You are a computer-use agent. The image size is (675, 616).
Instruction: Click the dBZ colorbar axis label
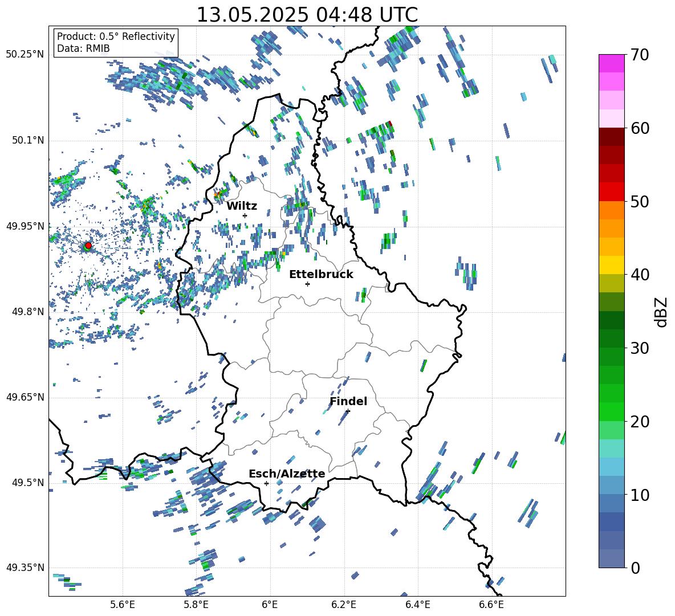click(x=662, y=312)
